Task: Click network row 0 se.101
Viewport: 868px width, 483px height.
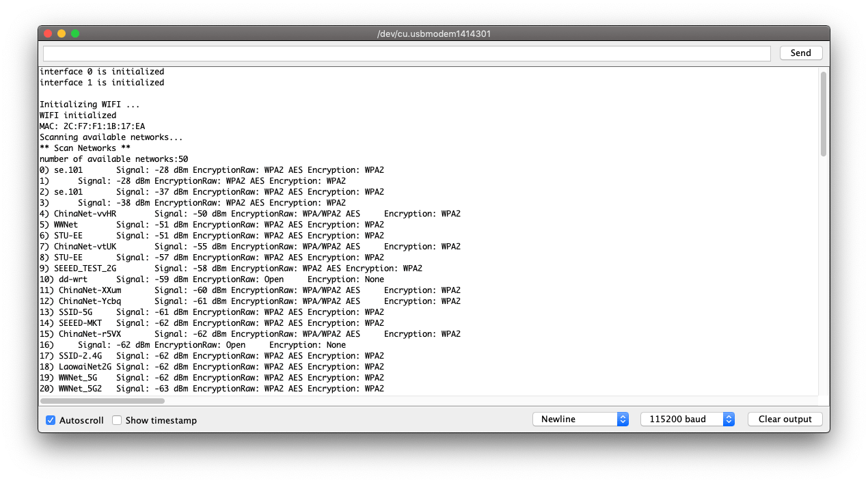Action: click(212, 170)
